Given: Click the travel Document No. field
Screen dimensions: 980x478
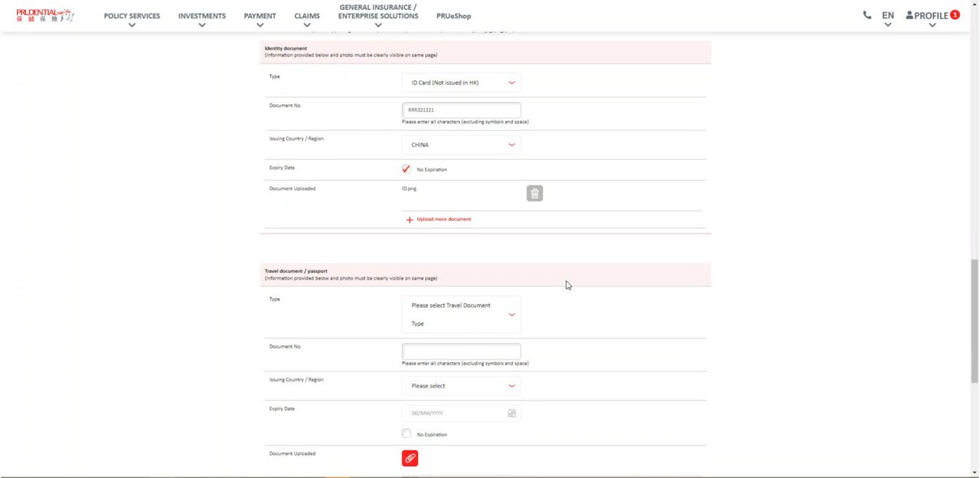Looking at the screenshot, I should point(461,351).
